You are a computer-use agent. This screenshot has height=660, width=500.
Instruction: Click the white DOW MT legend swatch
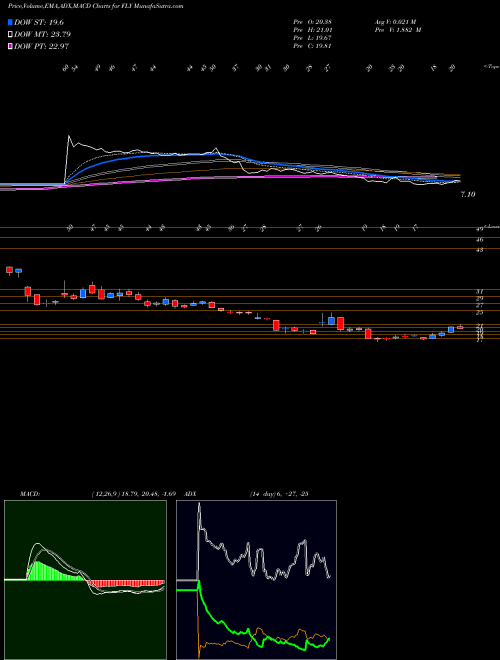[11, 35]
